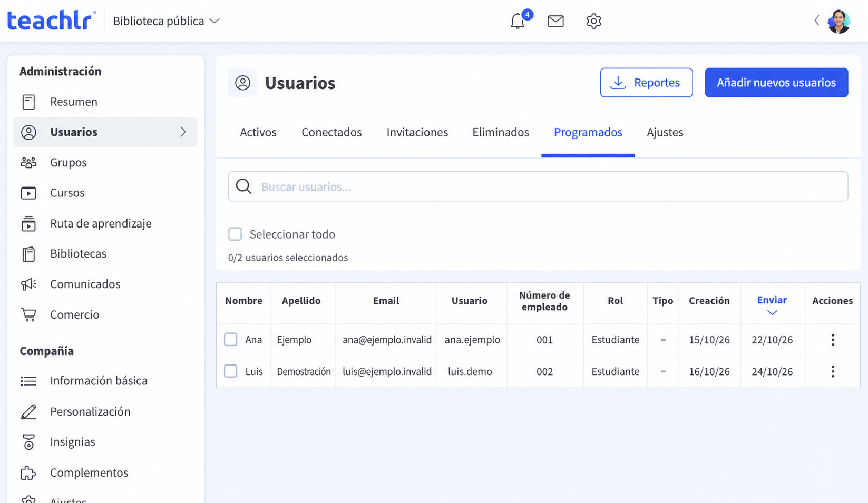Click the Bibliotecas book icon
This screenshot has width=868, height=503.
click(28, 254)
